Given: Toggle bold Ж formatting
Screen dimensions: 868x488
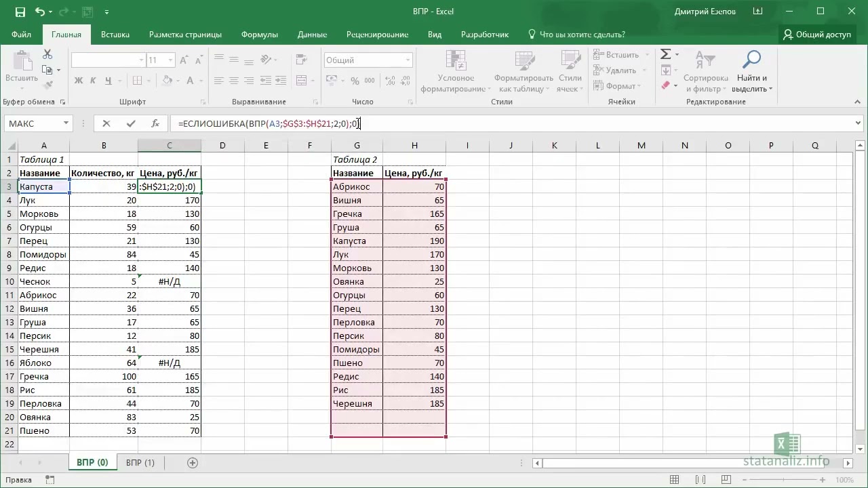Looking at the screenshot, I should (x=79, y=81).
